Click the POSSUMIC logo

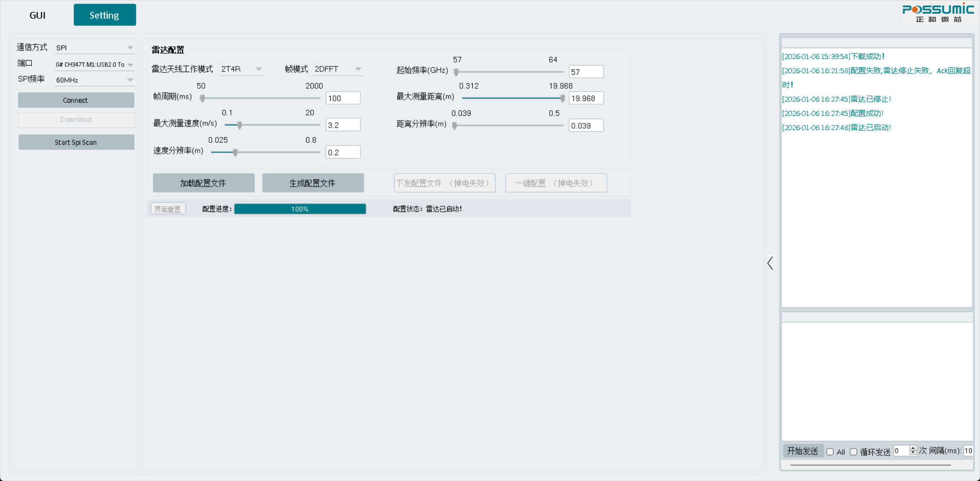(x=938, y=13)
